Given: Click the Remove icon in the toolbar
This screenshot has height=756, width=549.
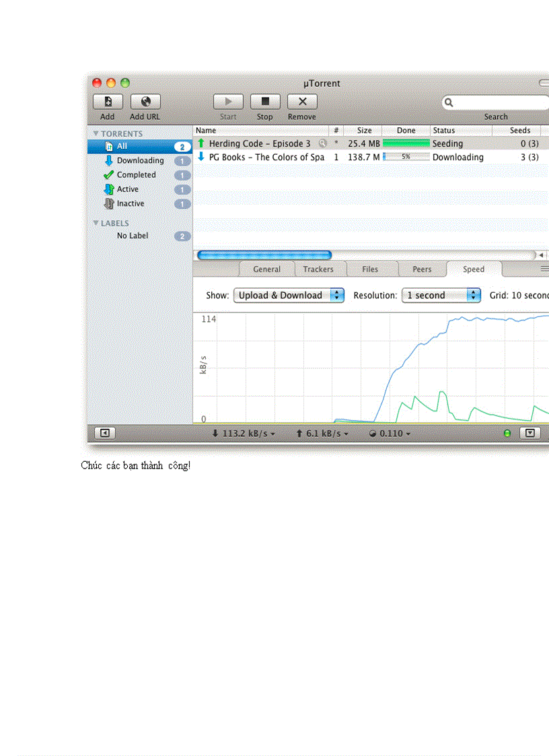Looking at the screenshot, I should tap(301, 102).
